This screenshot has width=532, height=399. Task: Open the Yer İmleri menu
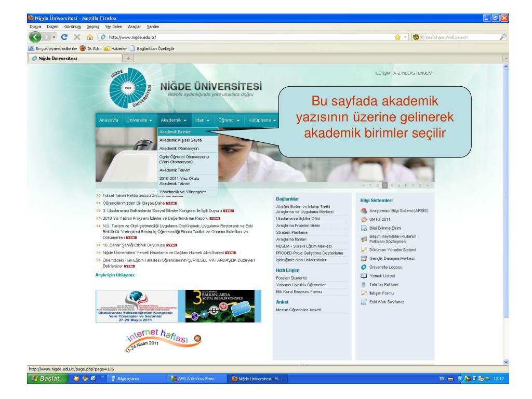tap(114, 26)
